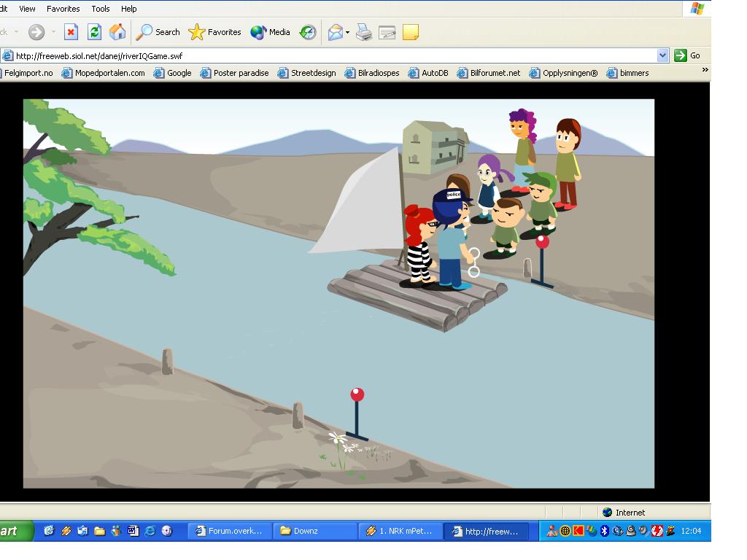Viewport: 747px width, 560px height.
Task: Click the Forward navigation arrow
Action: click(36, 32)
